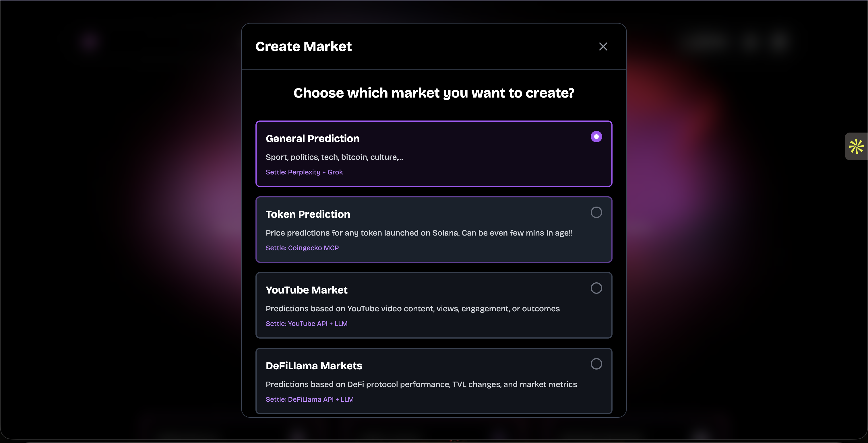
Task: Click the X icon to dismiss Create Market
Action: (x=603, y=46)
